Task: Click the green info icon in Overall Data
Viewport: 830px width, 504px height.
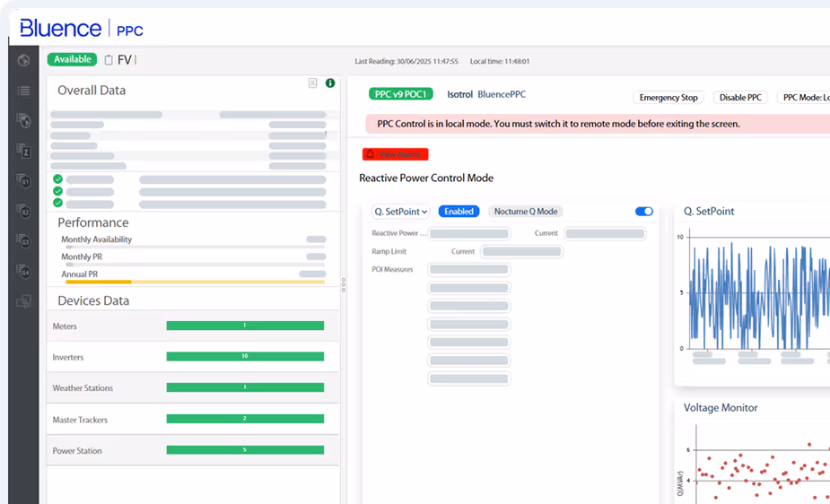Action: point(330,83)
